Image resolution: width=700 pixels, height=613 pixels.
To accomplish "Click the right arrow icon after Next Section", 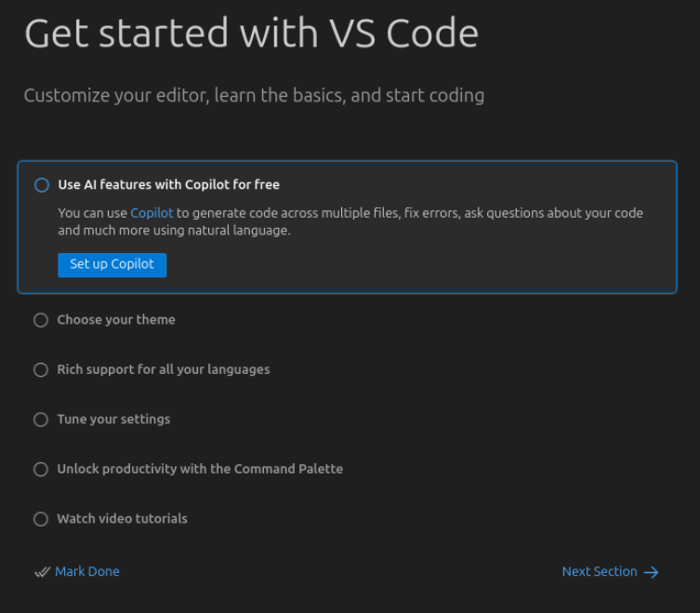I will tap(652, 572).
